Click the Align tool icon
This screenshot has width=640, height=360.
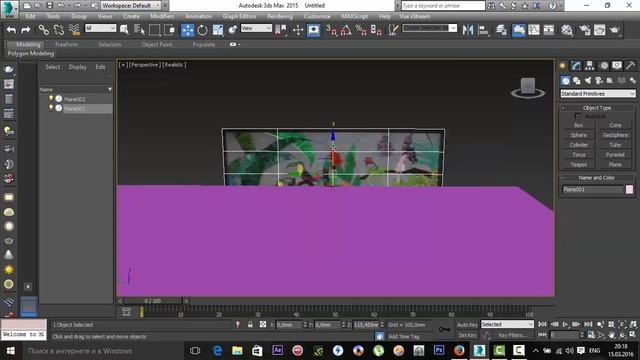483,30
